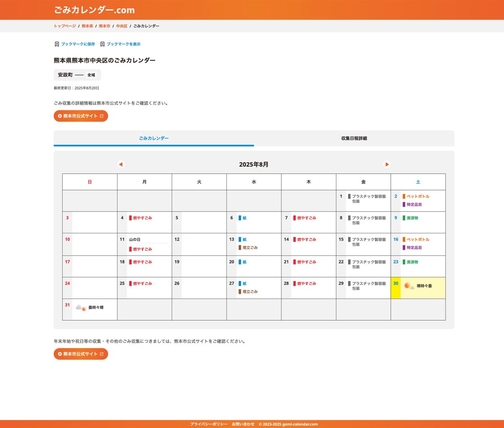504x428 pixels.
Task: Click the show bookmarks icon
Action: [x=102, y=44]
